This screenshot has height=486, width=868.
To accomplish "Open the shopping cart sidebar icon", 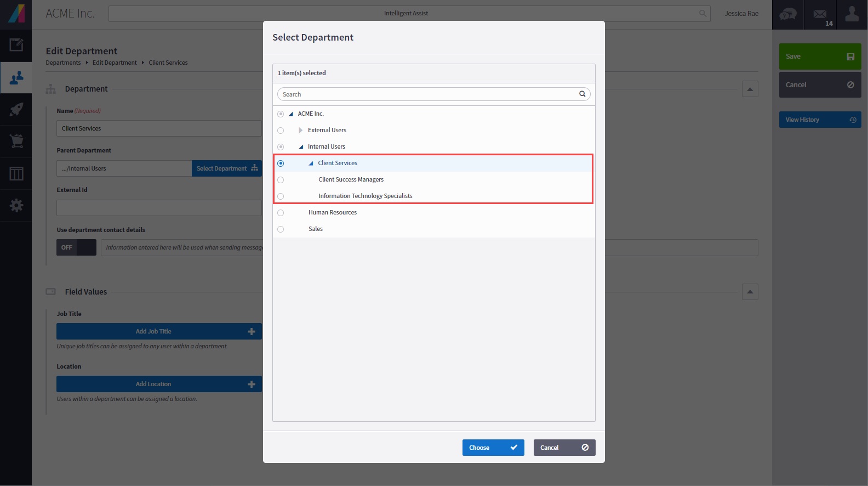I will pos(16,142).
